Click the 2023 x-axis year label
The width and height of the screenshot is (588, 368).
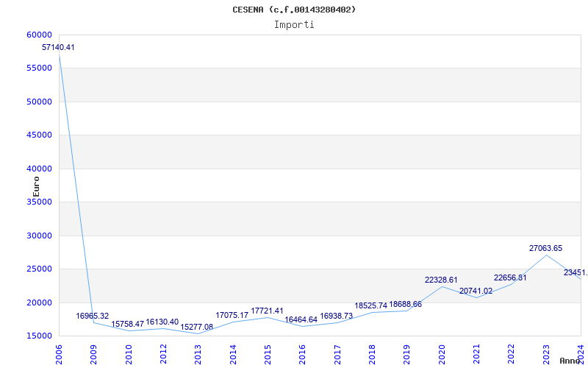tap(546, 355)
